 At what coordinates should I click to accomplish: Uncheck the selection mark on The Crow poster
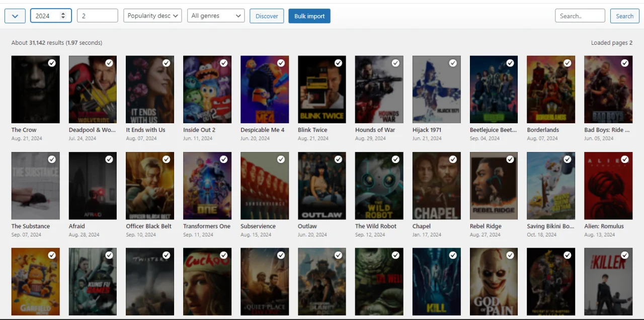(52, 63)
